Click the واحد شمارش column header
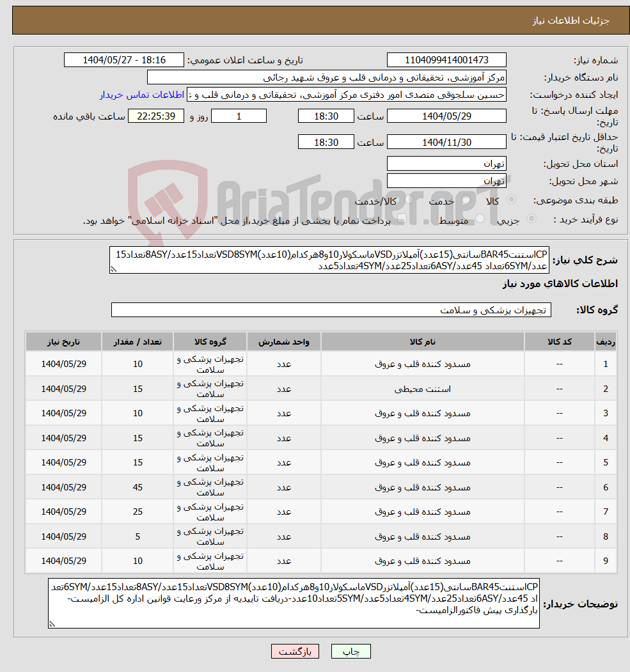 pyautogui.click(x=284, y=341)
